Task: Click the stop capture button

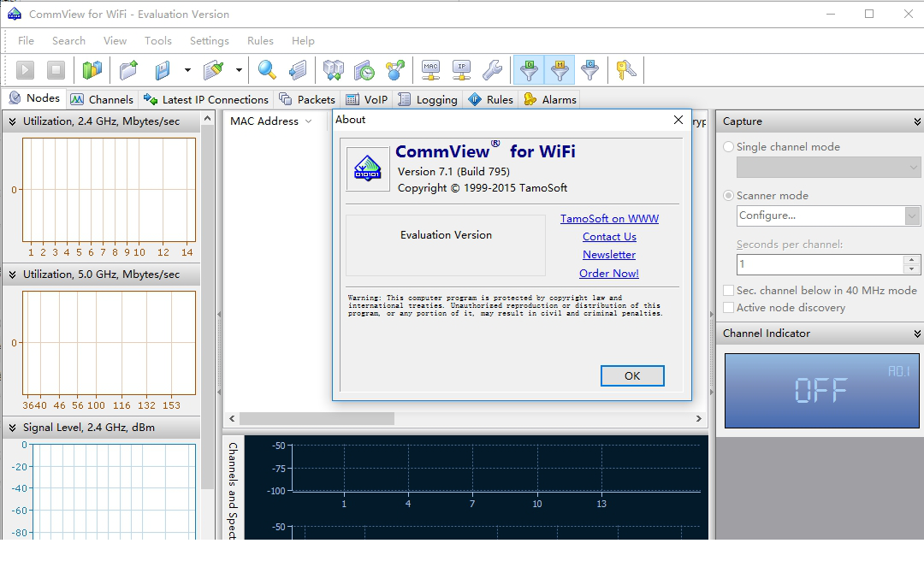Action: point(56,70)
